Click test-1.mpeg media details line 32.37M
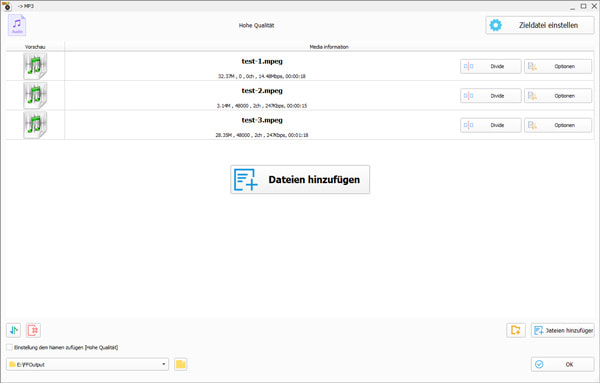The width and height of the screenshot is (600, 383). (262, 76)
